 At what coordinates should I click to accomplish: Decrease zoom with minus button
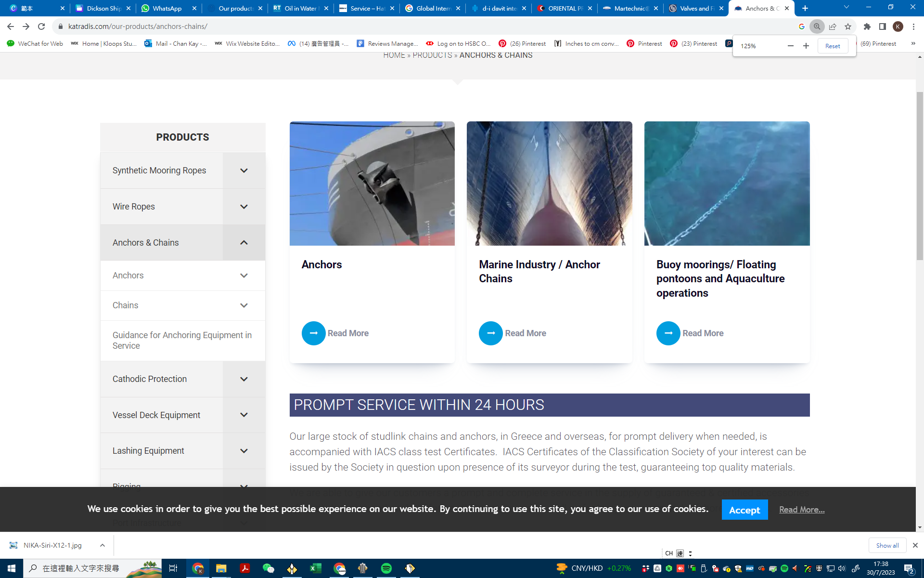(790, 46)
